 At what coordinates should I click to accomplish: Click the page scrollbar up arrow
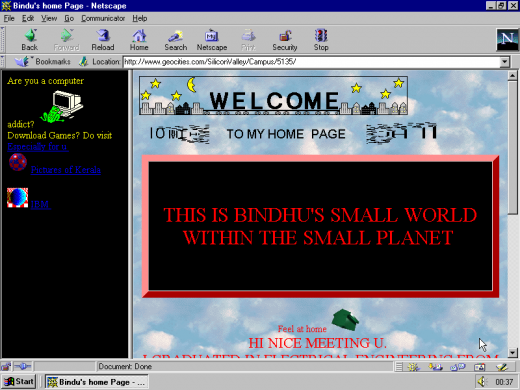pyautogui.click(x=512, y=76)
